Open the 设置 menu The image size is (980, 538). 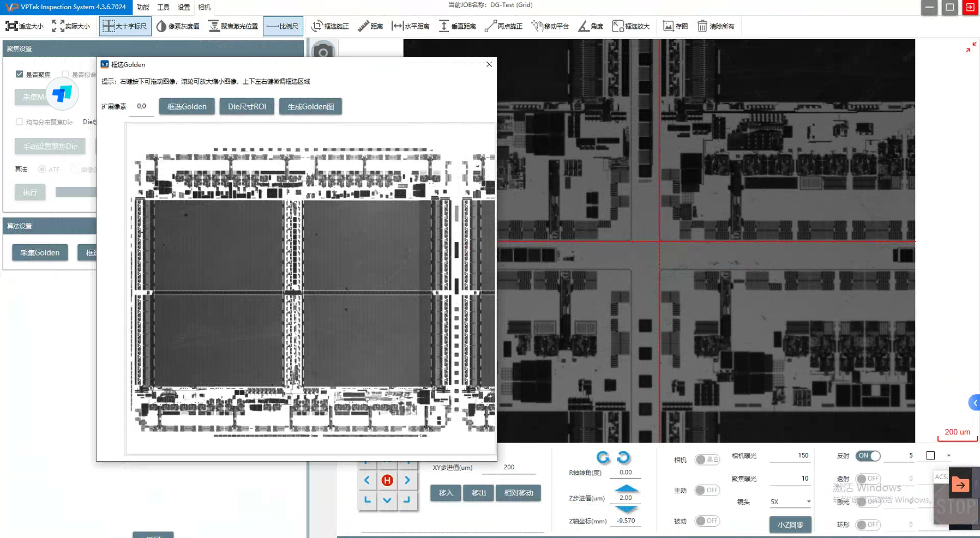pos(184,7)
